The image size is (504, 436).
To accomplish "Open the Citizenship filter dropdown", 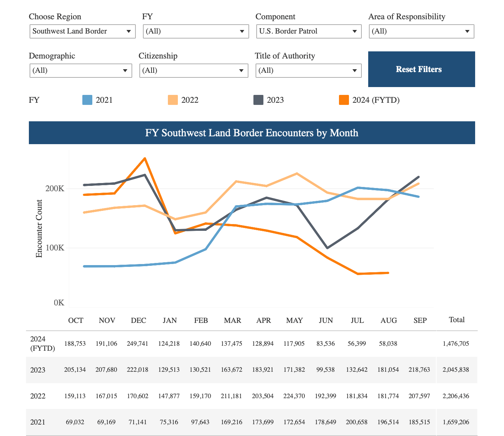I will click(194, 71).
